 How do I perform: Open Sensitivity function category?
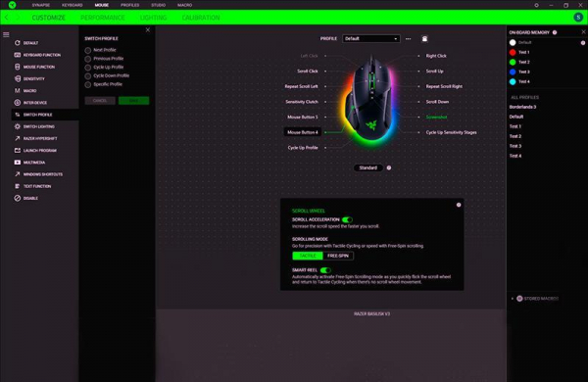point(29,78)
